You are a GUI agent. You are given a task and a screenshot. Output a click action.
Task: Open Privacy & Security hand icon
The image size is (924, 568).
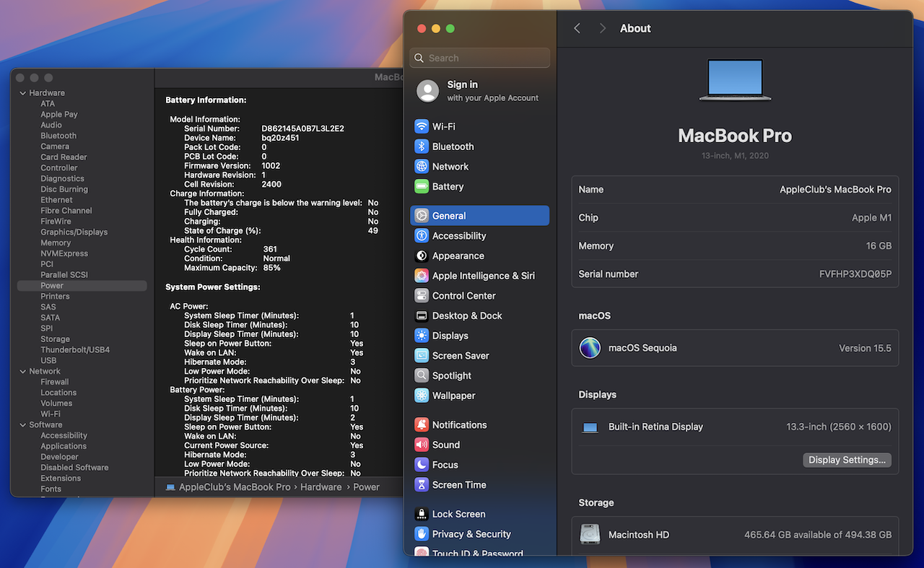tap(422, 534)
